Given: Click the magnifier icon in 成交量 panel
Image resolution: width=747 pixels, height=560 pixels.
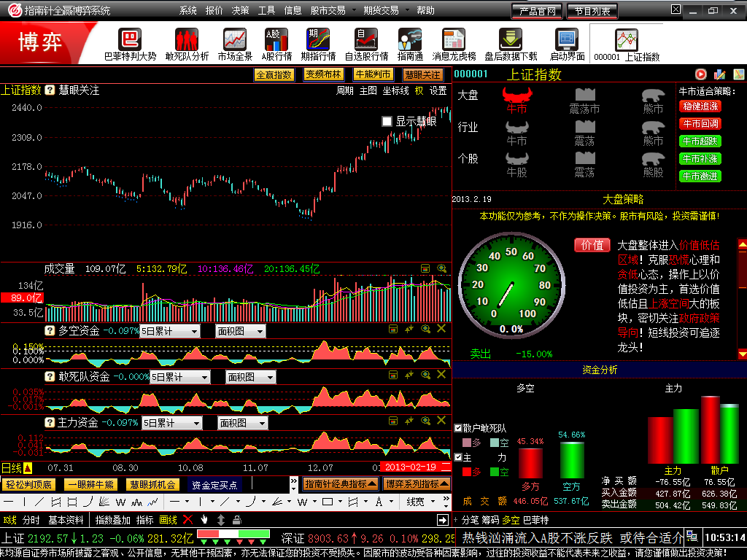Looking at the screenshot, I should coord(441,268).
